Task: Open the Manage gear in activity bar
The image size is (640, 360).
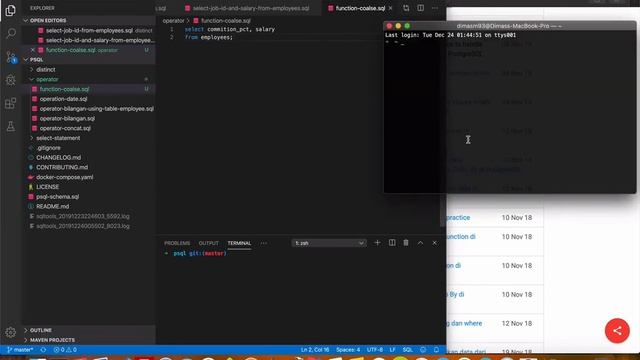Action: (x=11, y=332)
